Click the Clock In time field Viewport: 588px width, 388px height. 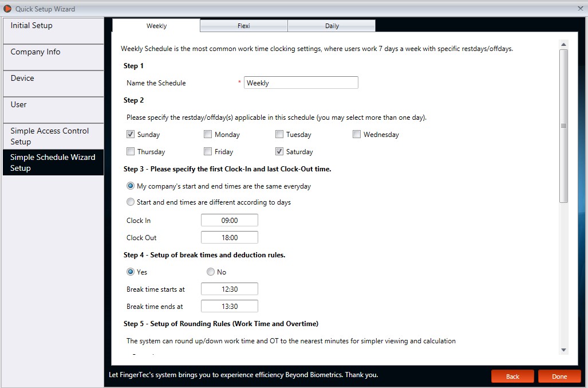(x=230, y=220)
